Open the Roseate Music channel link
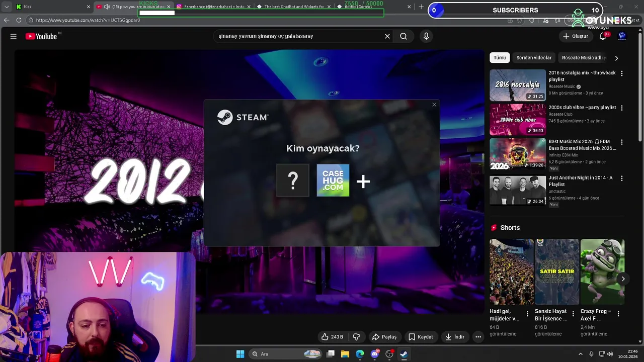This screenshot has width=644, height=362. [x=561, y=86]
